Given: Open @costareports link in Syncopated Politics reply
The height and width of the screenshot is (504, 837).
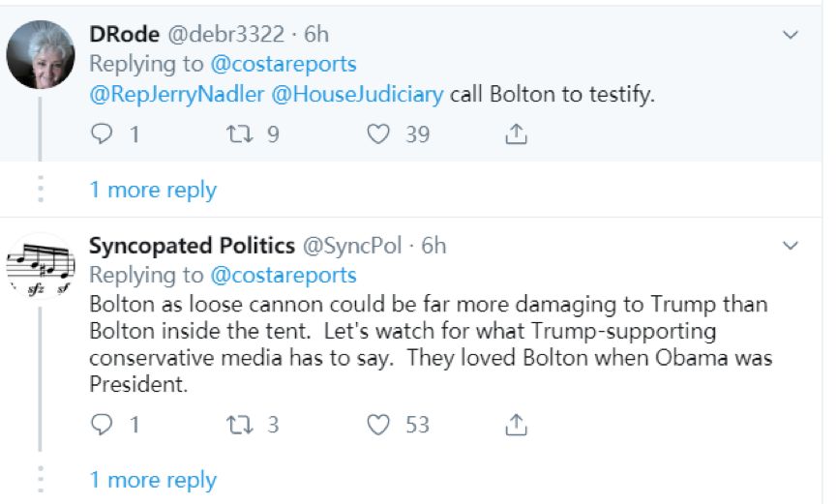Looking at the screenshot, I should (x=283, y=275).
